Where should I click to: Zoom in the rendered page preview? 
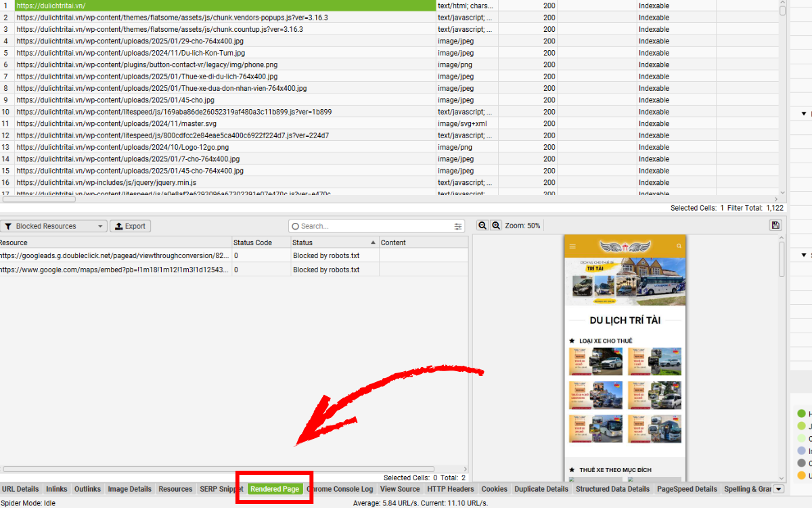coord(496,226)
